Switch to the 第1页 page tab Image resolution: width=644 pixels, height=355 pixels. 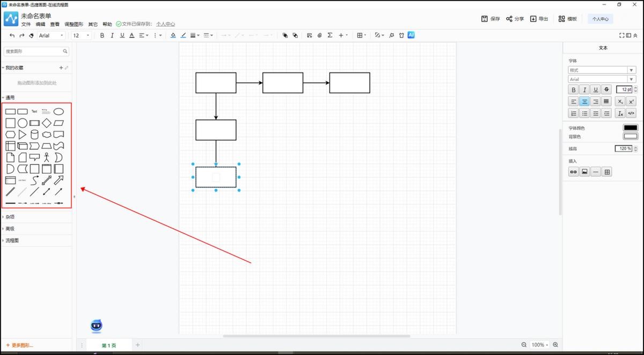point(108,345)
